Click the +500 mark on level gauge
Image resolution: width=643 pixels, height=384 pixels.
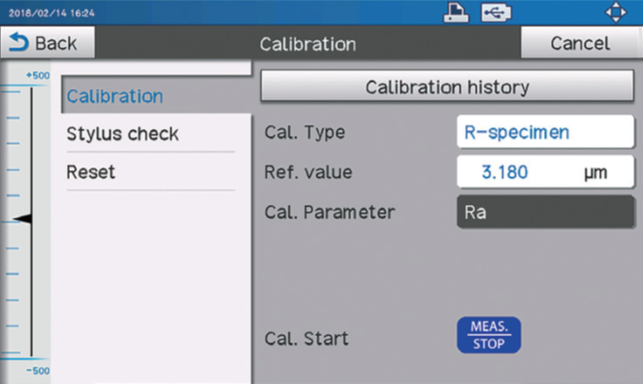(38, 75)
